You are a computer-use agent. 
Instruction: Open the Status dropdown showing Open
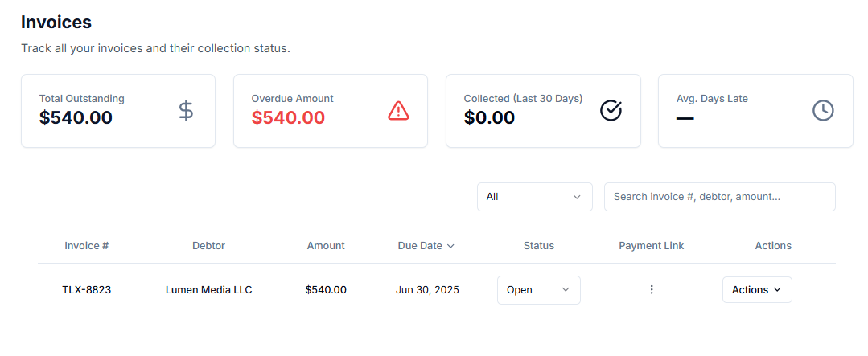538,289
